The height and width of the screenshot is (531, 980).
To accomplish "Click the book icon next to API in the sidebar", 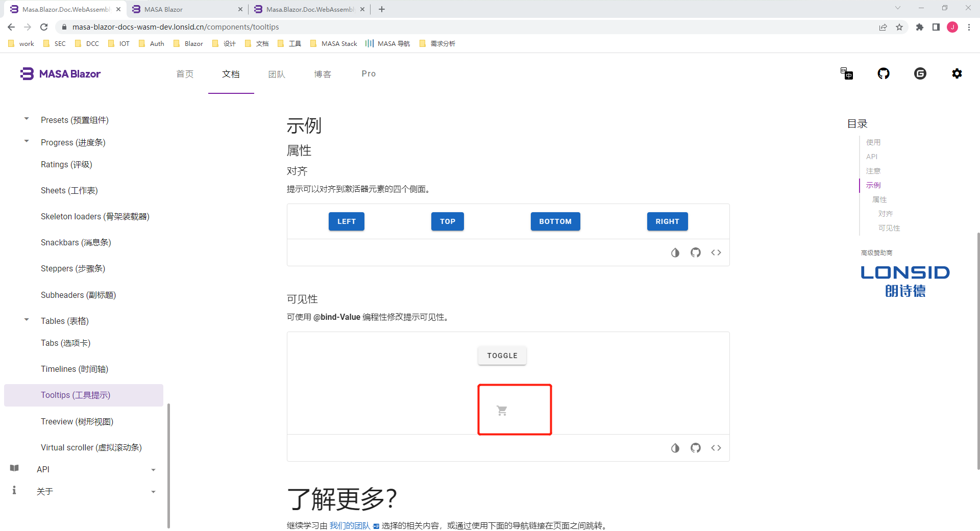I will coord(14,468).
